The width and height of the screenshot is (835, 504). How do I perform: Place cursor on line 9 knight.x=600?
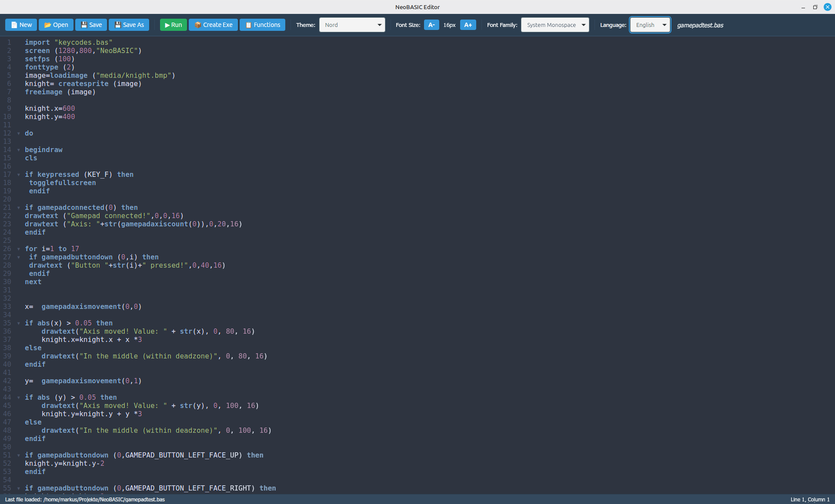[x=50, y=109]
